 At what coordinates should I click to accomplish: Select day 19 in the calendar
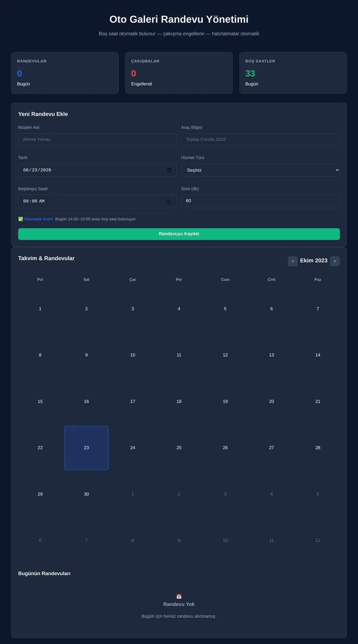225,401
